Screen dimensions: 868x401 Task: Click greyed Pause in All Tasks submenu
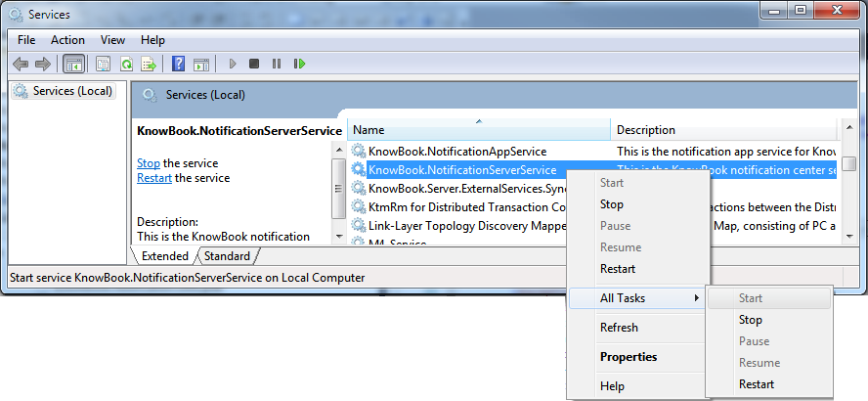769,341
